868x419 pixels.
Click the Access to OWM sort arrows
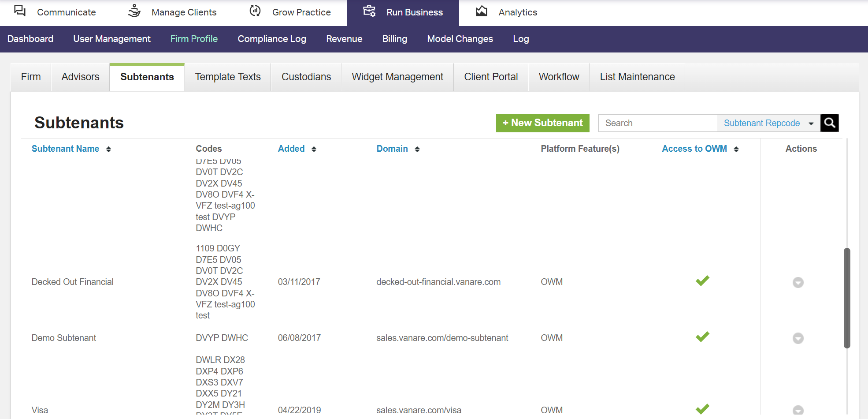(736, 150)
